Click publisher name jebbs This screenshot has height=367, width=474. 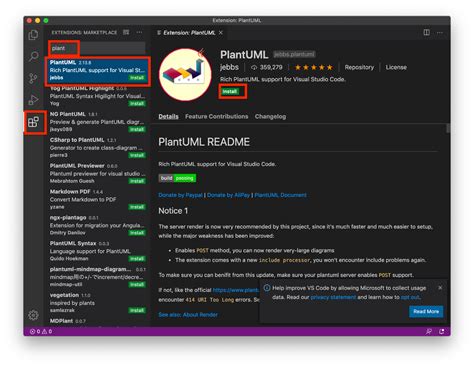pyautogui.click(x=229, y=67)
